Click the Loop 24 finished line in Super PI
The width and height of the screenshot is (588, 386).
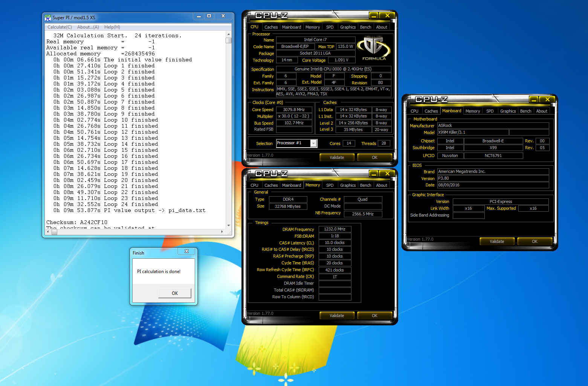pyautogui.click(x=105, y=204)
